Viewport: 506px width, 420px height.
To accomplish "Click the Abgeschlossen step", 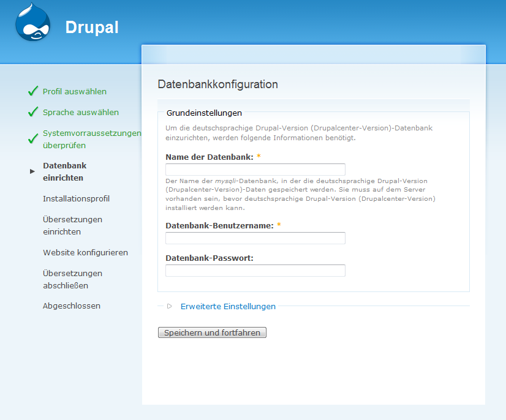I will tap(72, 306).
